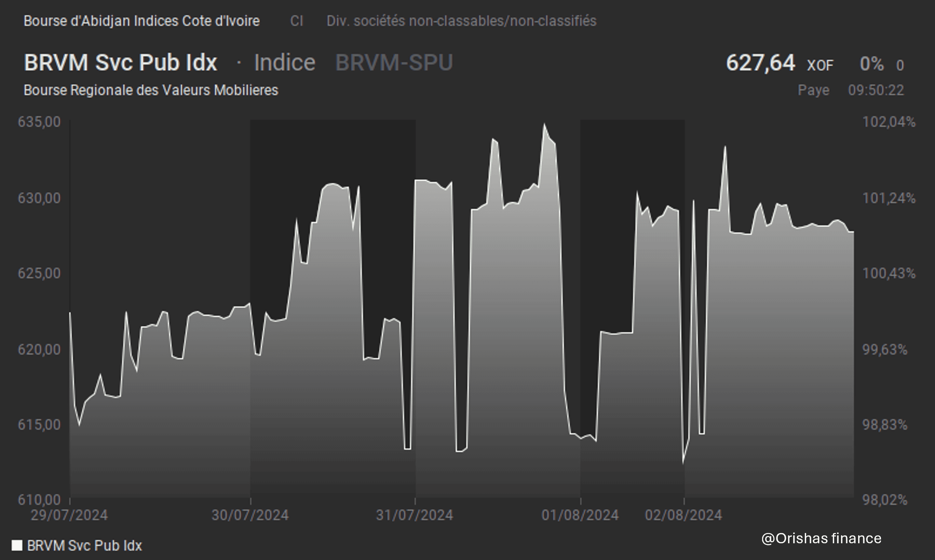
Task: Click 'Div. sociétés non-classables/non-classifiés' sector text
Action: 461,21
